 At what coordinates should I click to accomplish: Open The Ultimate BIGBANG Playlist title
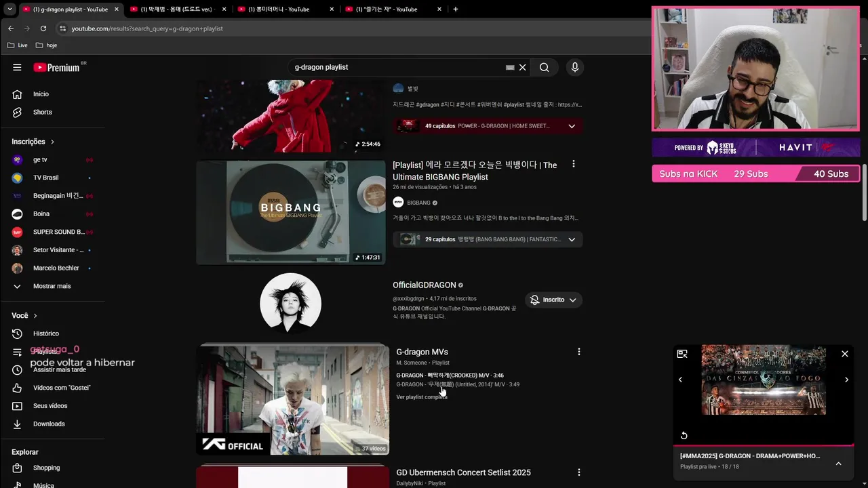[475, 171]
